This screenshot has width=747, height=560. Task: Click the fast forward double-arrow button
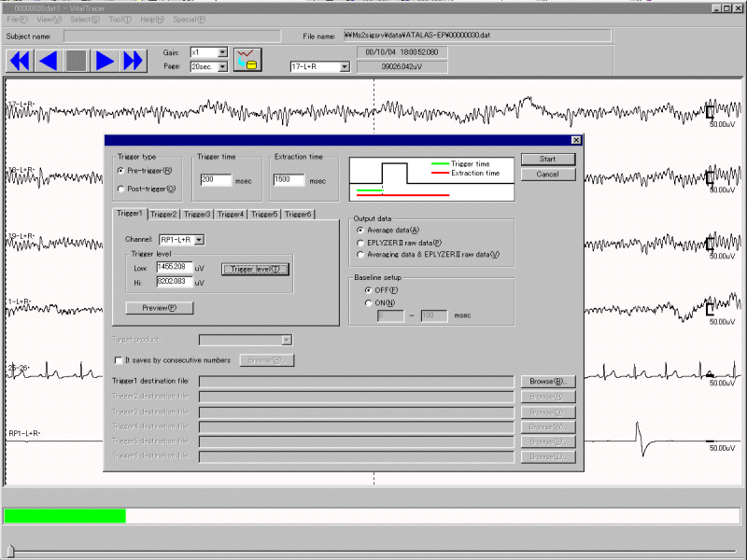tap(134, 61)
